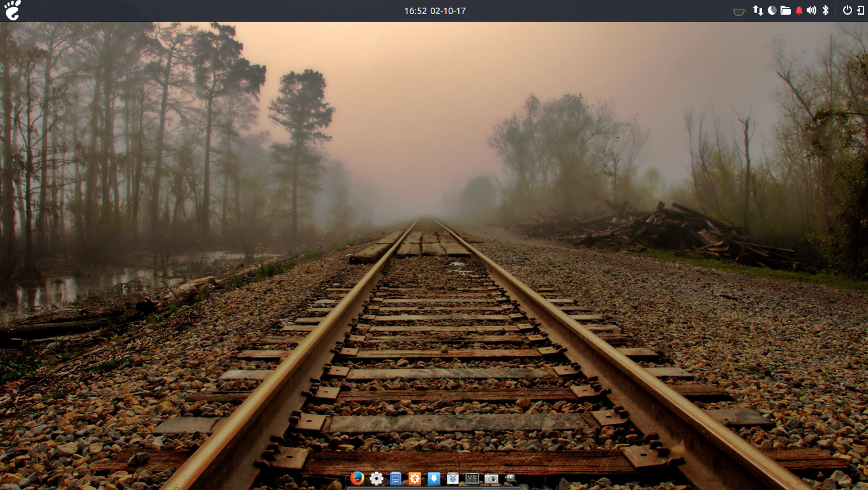Image resolution: width=868 pixels, height=490 pixels.
Task: Click the power button icon in panel
Action: (x=847, y=10)
